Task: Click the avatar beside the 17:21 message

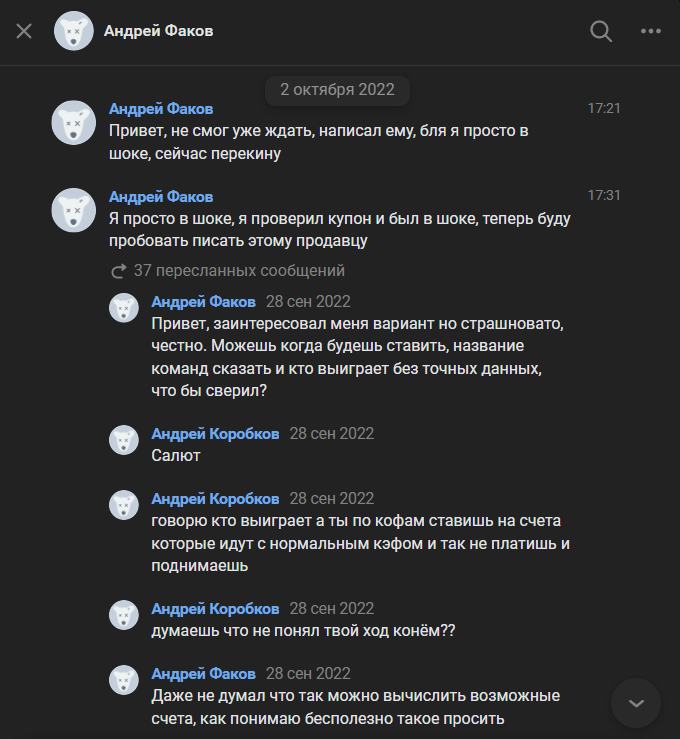Action: [x=73, y=122]
